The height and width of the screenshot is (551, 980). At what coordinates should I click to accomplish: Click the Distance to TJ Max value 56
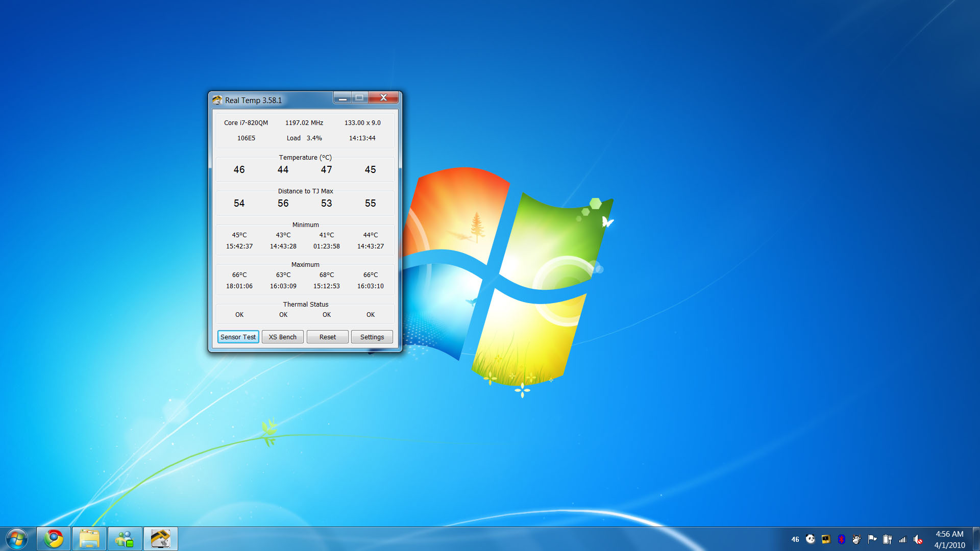(x=283, y=204)
